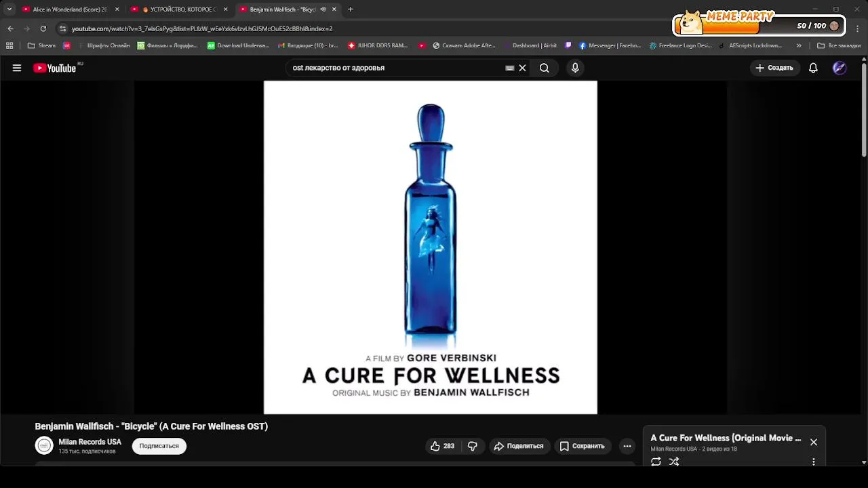View site information icon in address bar
Viewport: 868px width, 488px height.
click(63, 28)
